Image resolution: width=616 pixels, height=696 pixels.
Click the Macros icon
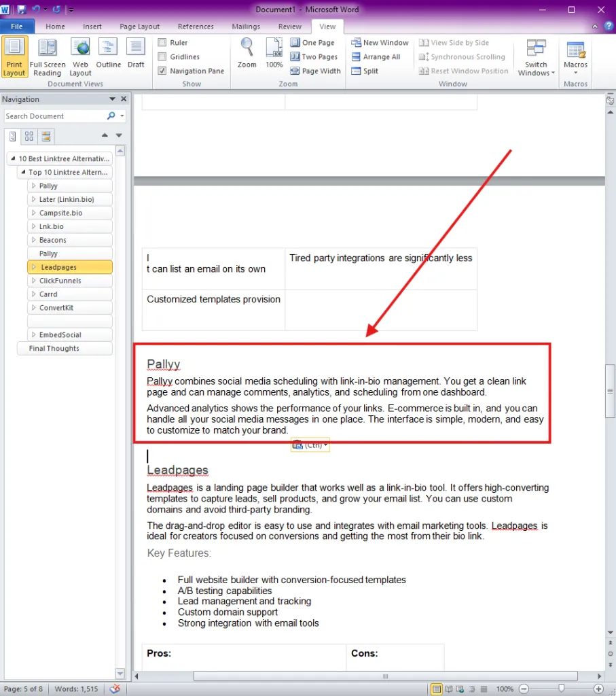[x=575, y=50]
